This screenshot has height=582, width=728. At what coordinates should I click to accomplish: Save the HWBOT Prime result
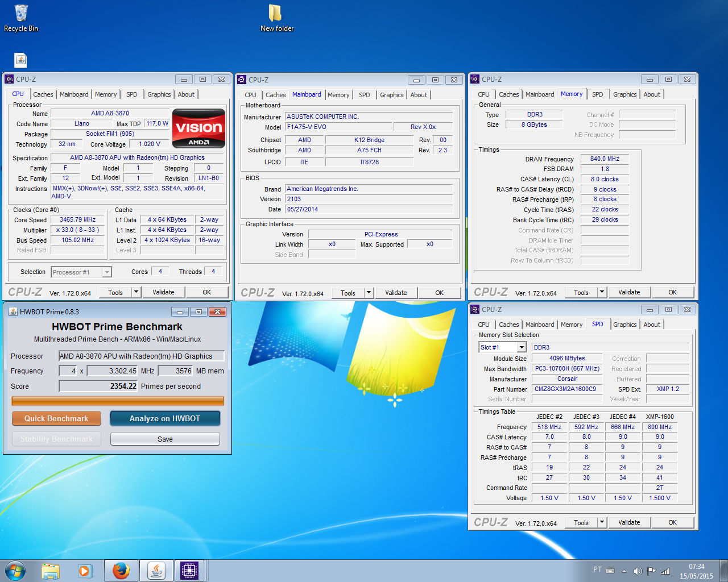(x=165, y=439)
